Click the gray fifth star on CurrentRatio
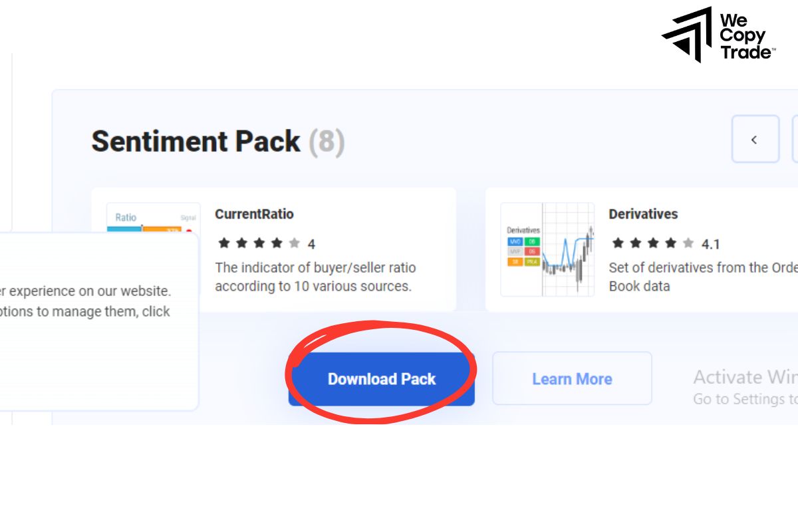 click(x=294, y=243)
